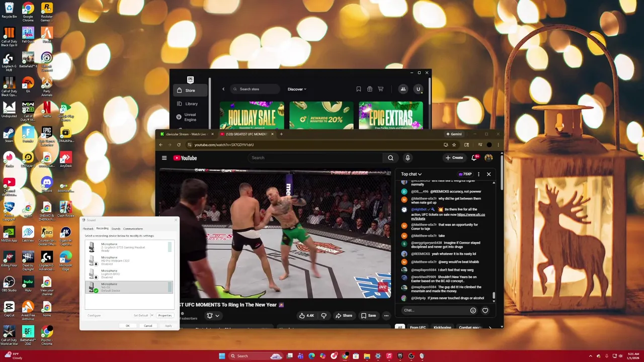This screenshot has height=362, width=644.
Task: Activate YouTube voice search microphone
Action: (408, 158)
